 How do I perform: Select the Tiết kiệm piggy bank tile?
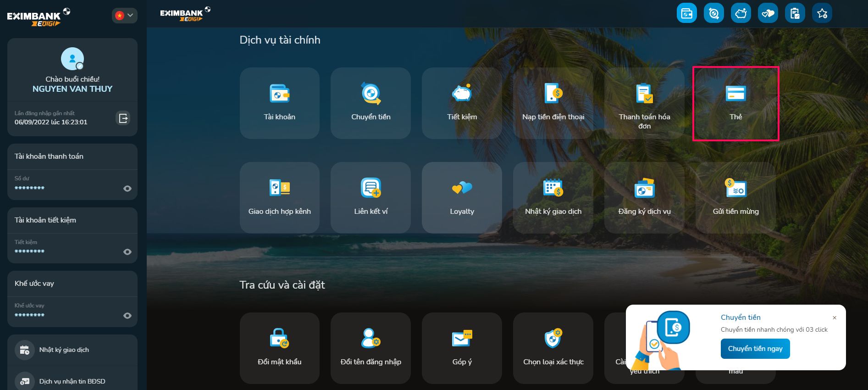point(462,103)
